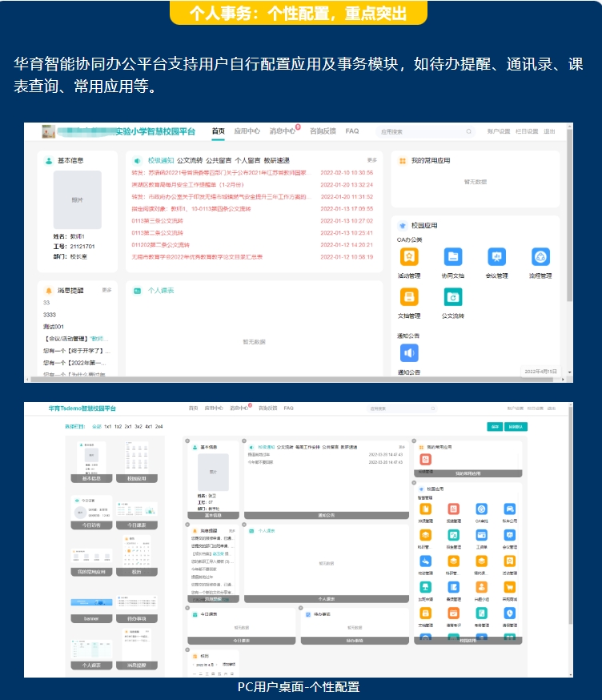Click 退出 link in upper header
This screenshot has height=700, width=602.
tap(549, 131)
